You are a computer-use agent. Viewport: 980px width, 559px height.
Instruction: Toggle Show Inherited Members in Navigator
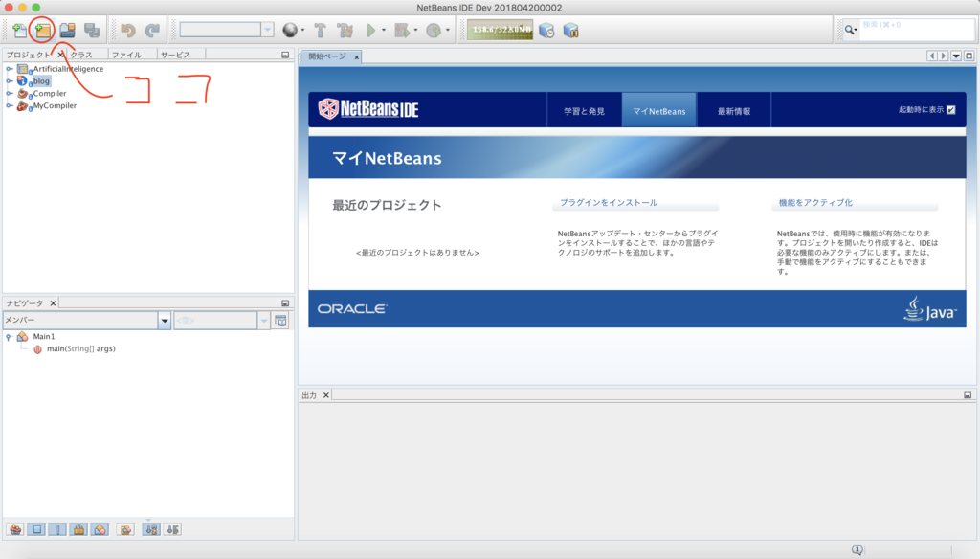(x=15, y=529)
